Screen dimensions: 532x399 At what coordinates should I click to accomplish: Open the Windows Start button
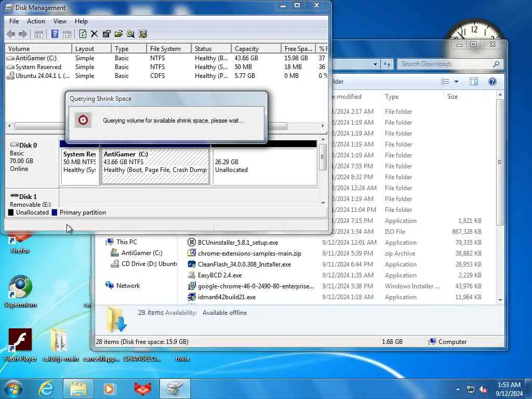tap(14, 389)
